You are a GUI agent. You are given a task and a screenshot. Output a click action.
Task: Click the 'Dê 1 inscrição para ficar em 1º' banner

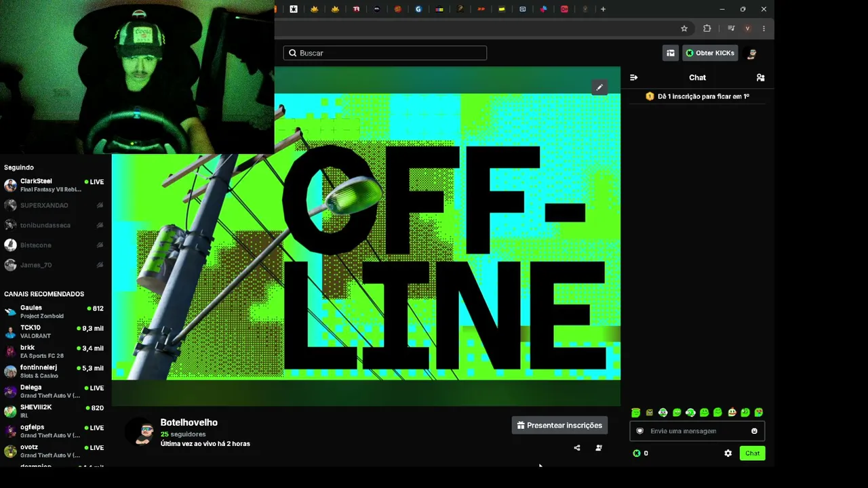(698, 96)
